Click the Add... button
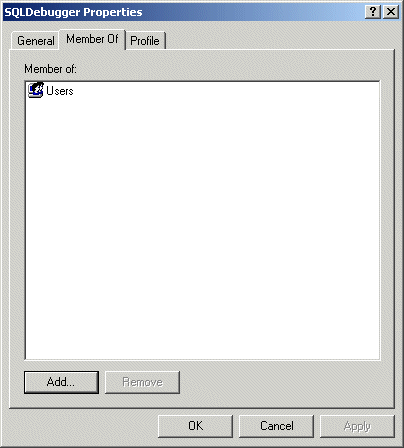This screenshot has width=404, height=448. click(61, 382)
